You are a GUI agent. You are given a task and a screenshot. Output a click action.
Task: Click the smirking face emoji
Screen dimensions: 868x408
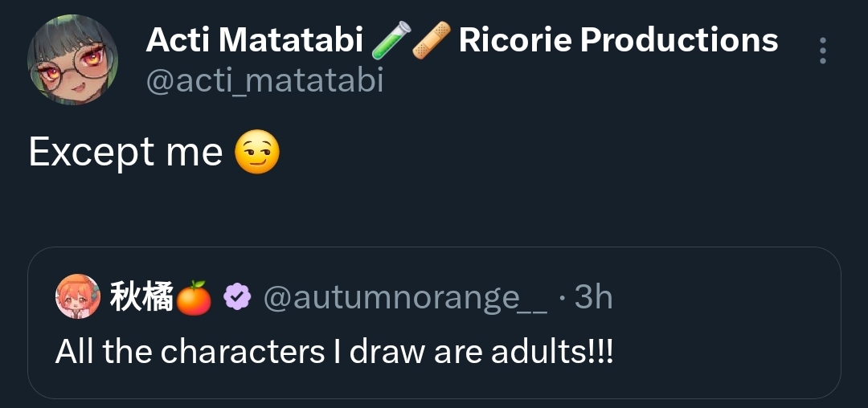click(x=257, y=153)
